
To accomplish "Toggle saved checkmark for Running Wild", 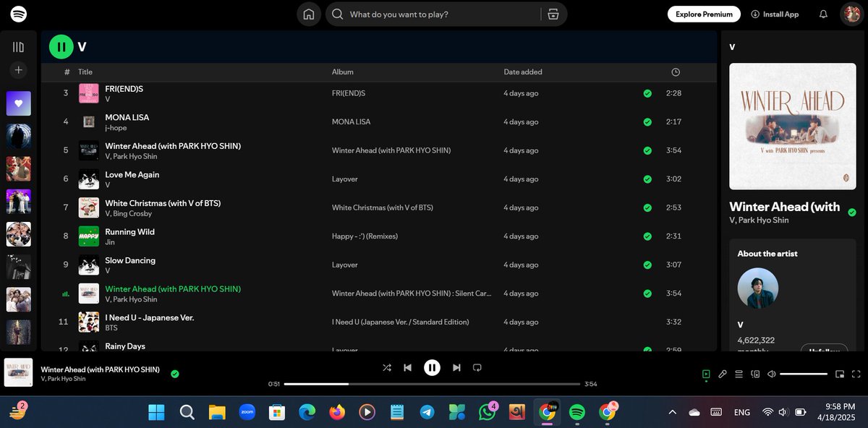I will [x=647, y=236].
